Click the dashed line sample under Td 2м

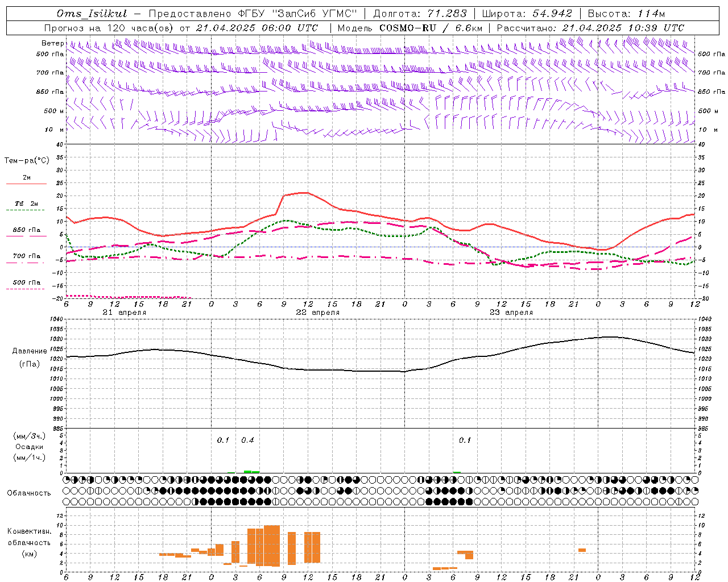[25, 210]
